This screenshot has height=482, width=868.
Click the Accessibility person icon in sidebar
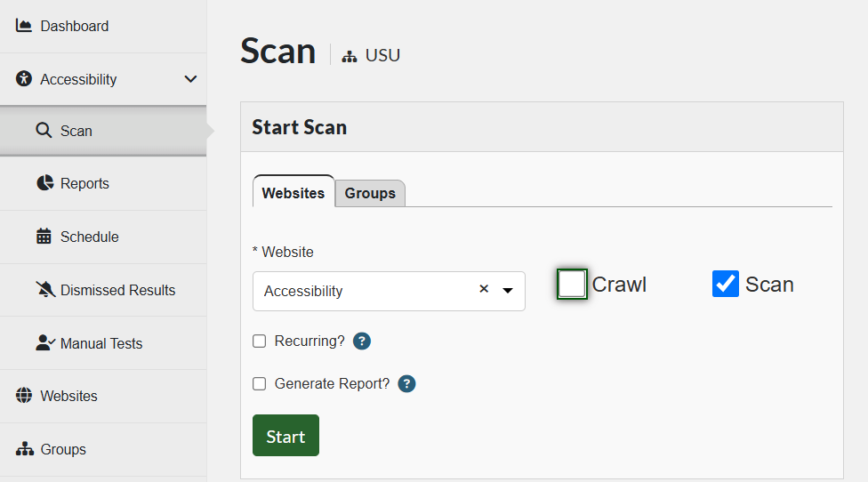(x=24, y=78)
